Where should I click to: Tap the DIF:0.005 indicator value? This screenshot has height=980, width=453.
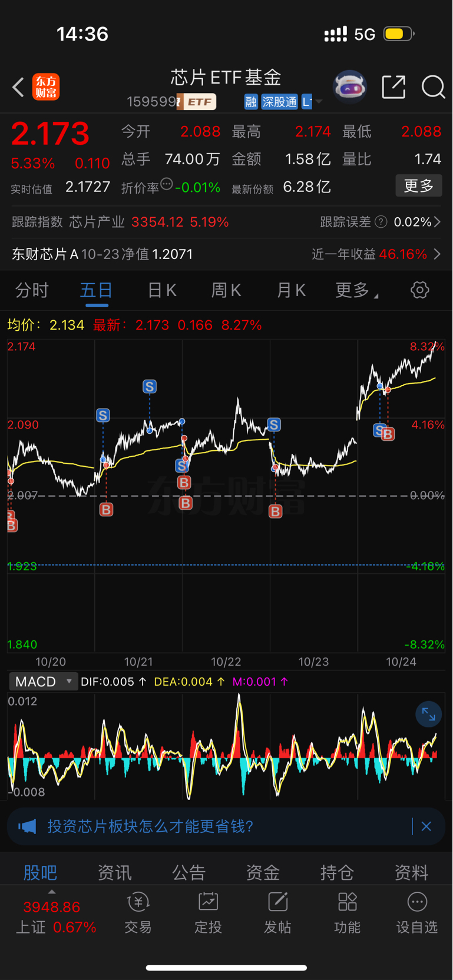[113, 682]
